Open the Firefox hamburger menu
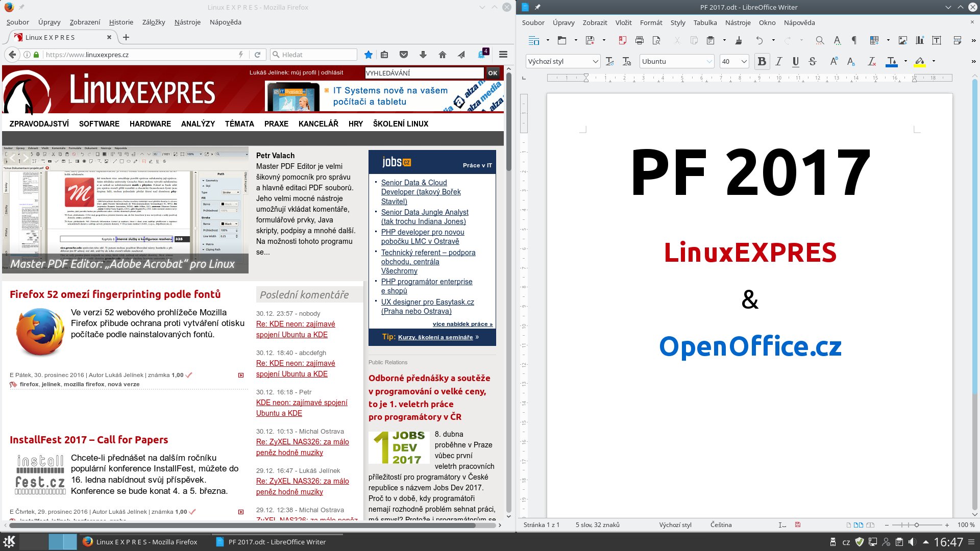 click(503, 55)
